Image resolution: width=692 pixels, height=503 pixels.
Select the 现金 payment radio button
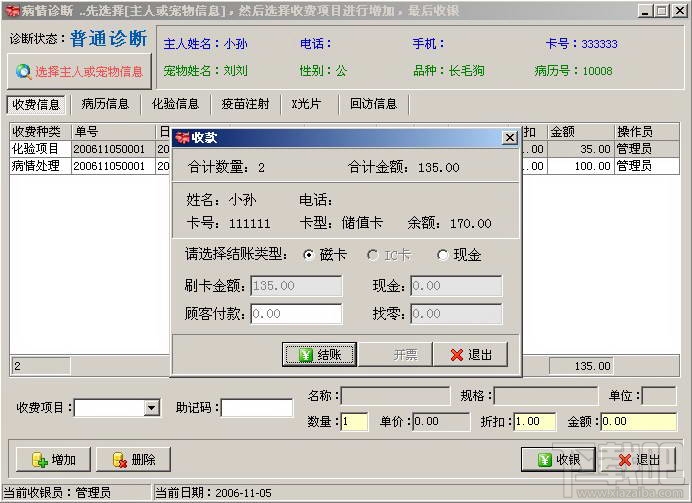(x=442, y=255)
